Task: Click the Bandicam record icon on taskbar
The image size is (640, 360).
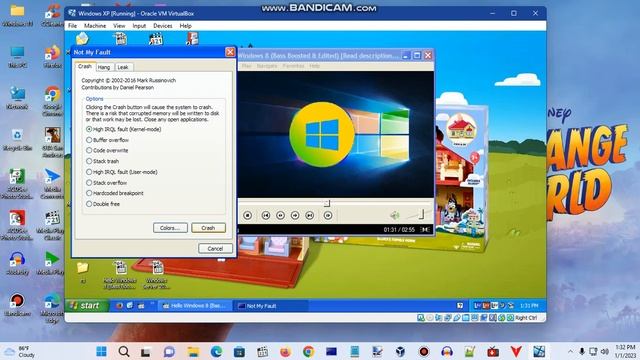Action: pos(424,351)
